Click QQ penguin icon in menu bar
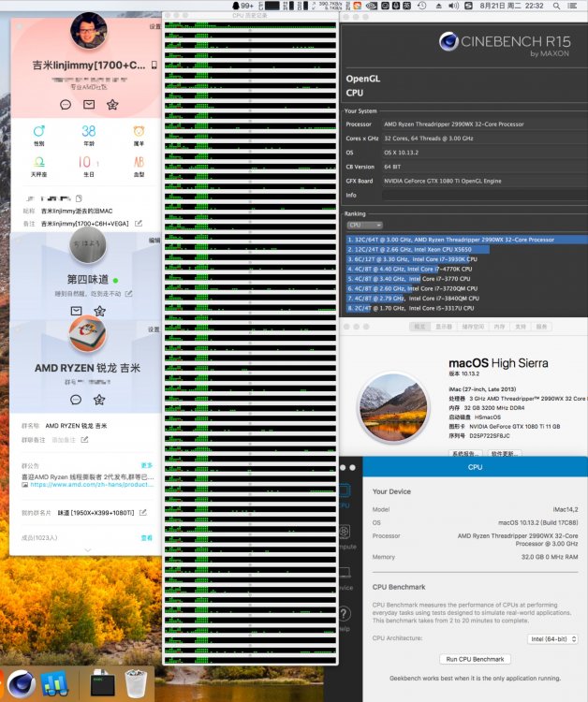Screen dimensions: 588x702 click(x=236, y=6)
